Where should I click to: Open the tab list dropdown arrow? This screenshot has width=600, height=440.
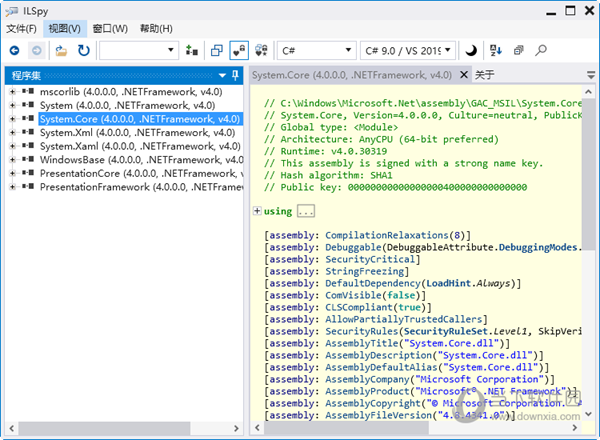coord(591,75)
